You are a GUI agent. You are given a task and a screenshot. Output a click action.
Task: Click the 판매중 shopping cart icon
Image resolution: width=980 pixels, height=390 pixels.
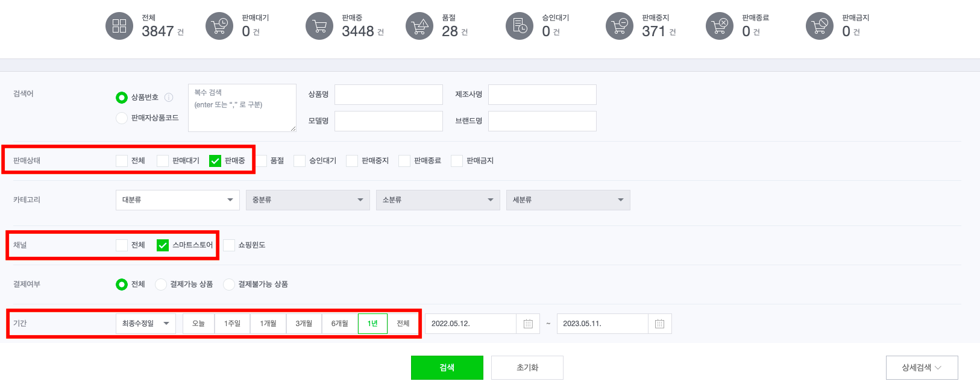319,26
